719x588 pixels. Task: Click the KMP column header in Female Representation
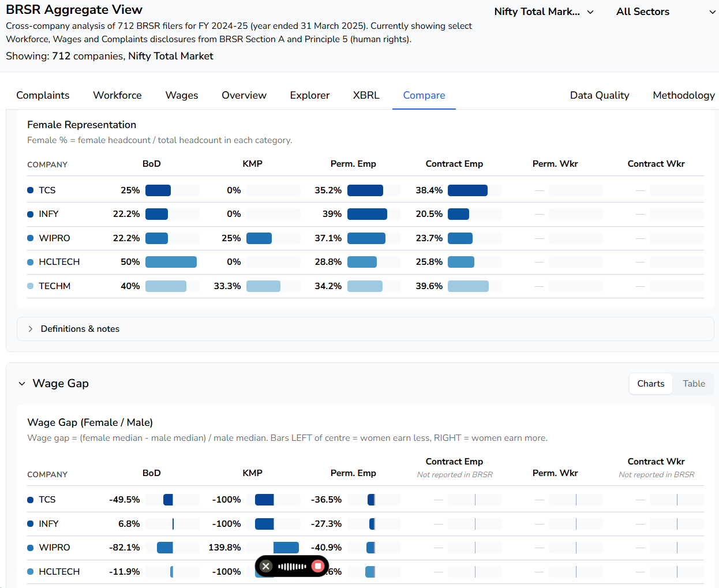(253, 164)
